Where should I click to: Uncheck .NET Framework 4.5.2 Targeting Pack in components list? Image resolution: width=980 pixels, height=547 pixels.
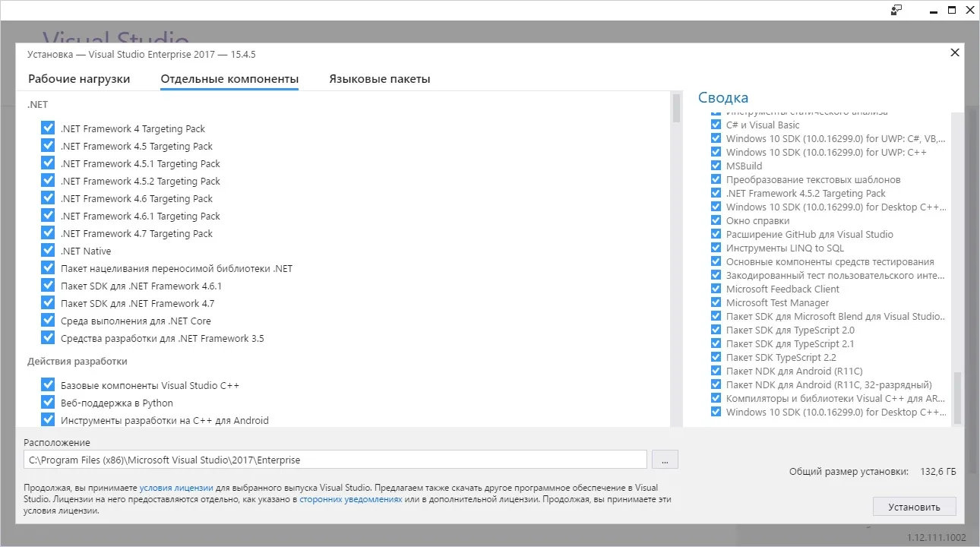click(x=49, y=181)
